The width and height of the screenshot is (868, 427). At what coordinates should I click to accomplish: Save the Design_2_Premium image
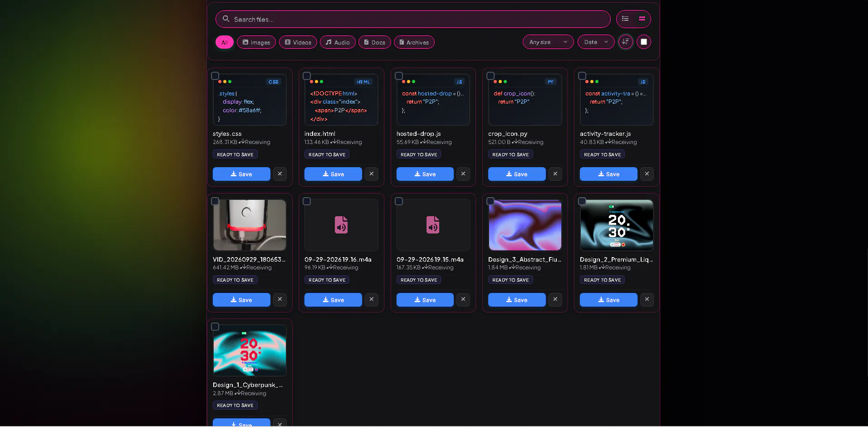point(608,300)
